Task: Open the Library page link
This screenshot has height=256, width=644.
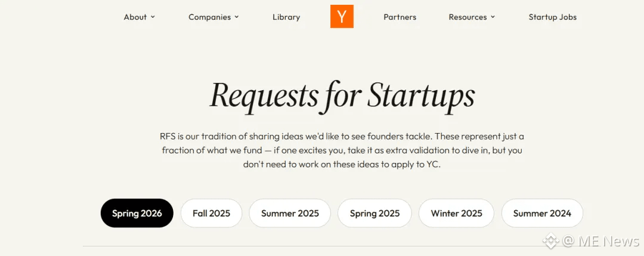Action: tap(286, 17)
